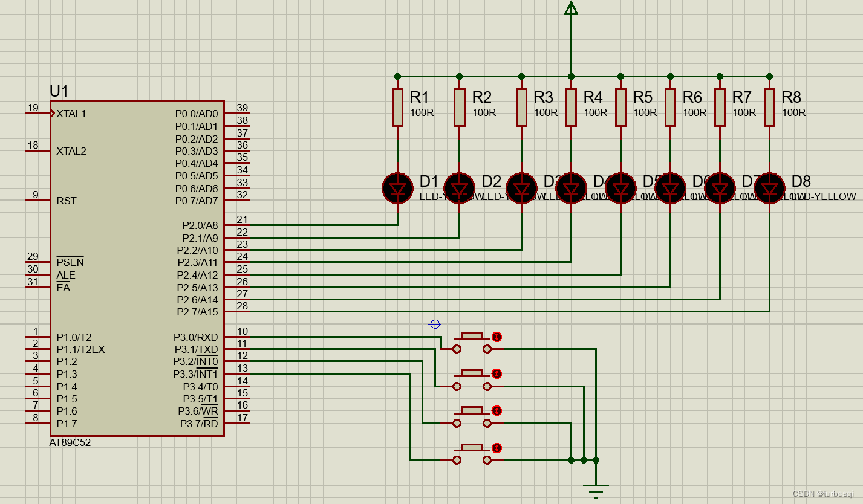Screen dimensions: 863x504
Task: Click the D8 reference label
Action: pos(801,181)
